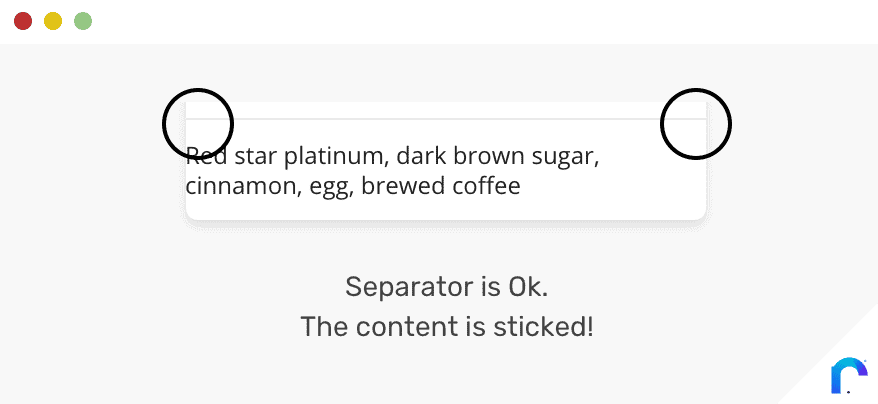Click the "Separator is Ok." caption
This screenshot has width=878, height=404.
click(x=446, y=287)
